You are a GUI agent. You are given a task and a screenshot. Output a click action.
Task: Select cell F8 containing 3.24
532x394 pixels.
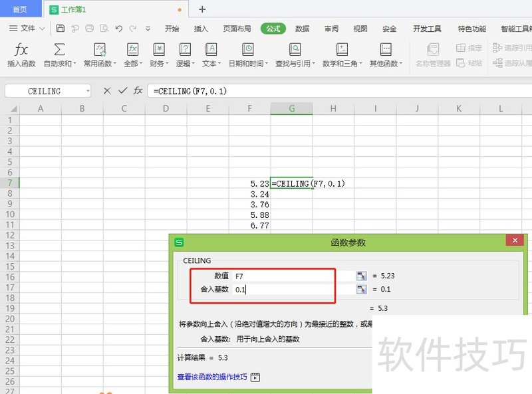249,194
